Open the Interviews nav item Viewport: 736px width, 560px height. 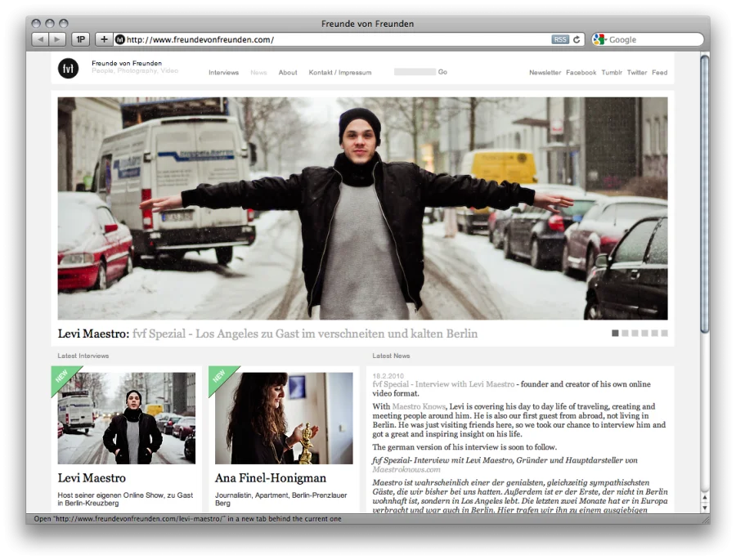[x=223, y=73]
